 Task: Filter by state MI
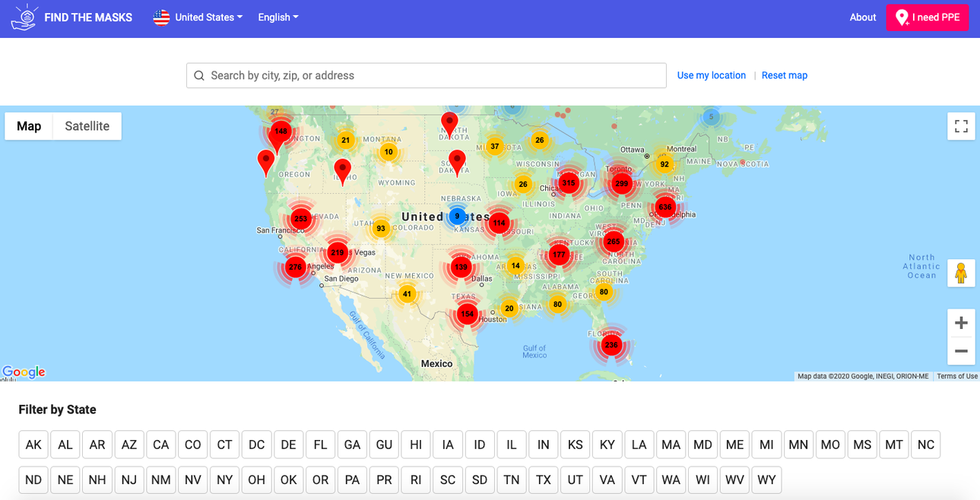point(766,445)
